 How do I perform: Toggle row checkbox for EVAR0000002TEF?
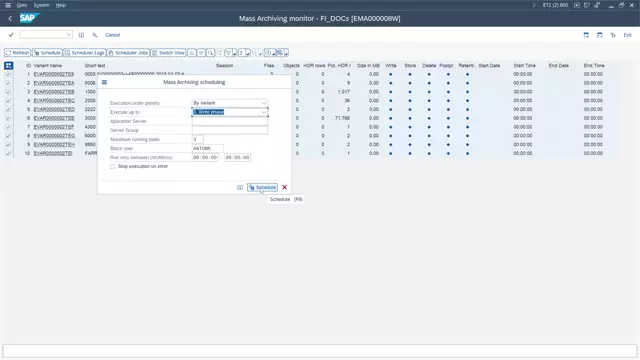click(x=8, y=127)
